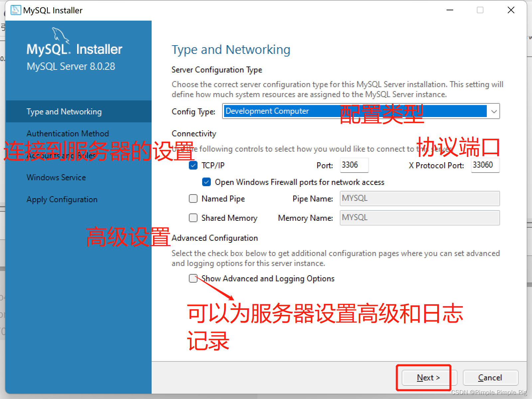Viewport: 532px width, 399px height.
Task: Select the Development Computer combo box
Action: (x=361, y=111)
